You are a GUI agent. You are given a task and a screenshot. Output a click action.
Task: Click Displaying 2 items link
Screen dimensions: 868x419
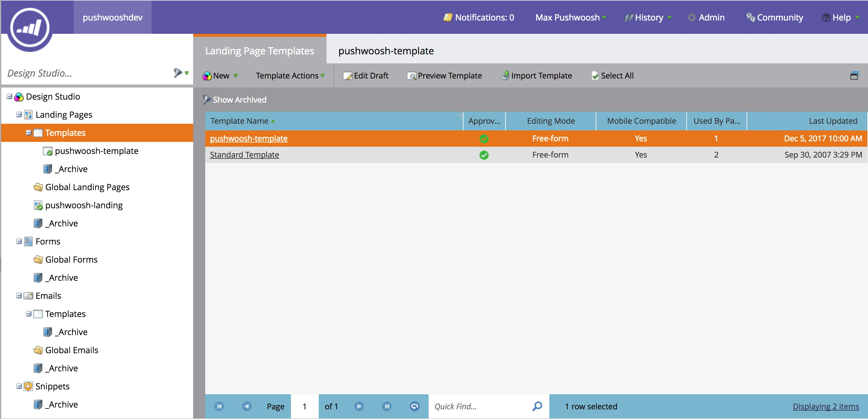coord(826,406)
